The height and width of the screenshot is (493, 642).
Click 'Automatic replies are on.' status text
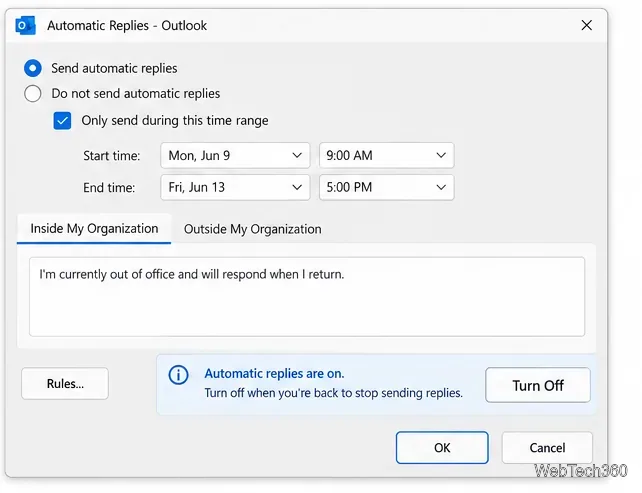[274, 373]
